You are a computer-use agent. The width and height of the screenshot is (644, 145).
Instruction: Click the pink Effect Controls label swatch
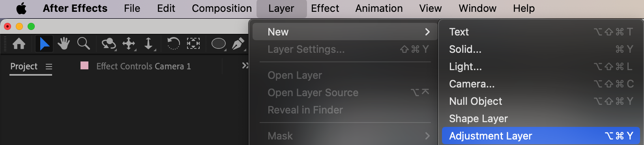point(84,65)
